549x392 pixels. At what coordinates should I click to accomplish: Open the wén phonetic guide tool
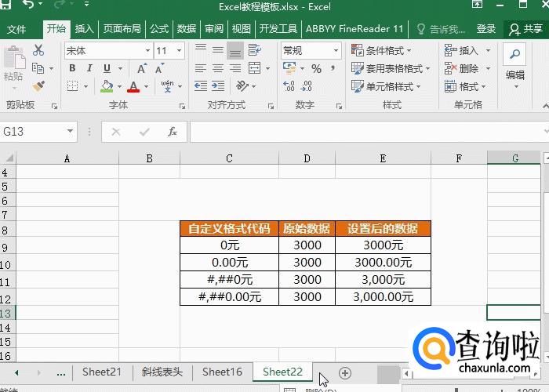click(x=167, y=86)
